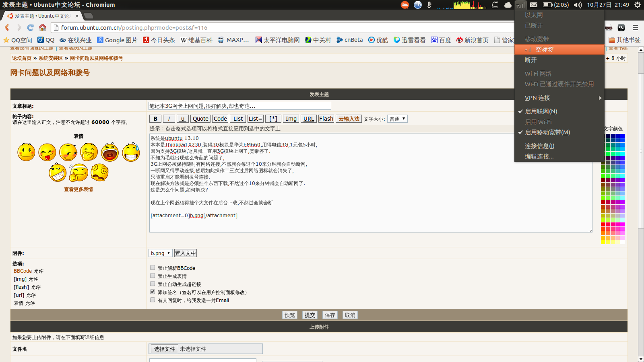Open the cnBeta bookmark
Image resolution: width=644 pixels, height=362 pixels.
click(349, 40)
